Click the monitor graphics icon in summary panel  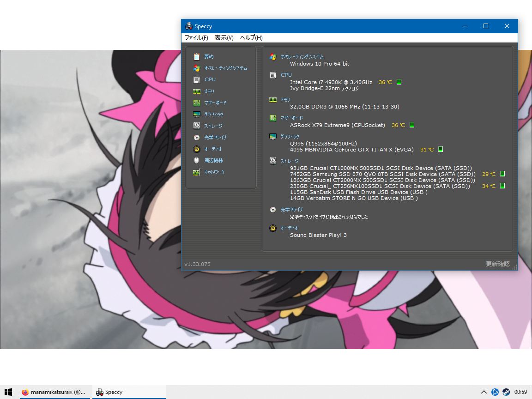[273, 136]
